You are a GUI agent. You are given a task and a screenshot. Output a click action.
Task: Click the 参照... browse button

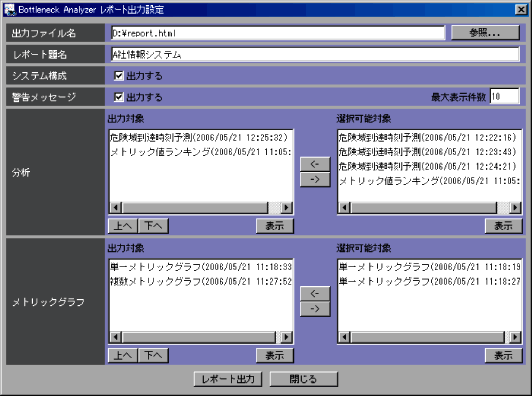[485, 33]
